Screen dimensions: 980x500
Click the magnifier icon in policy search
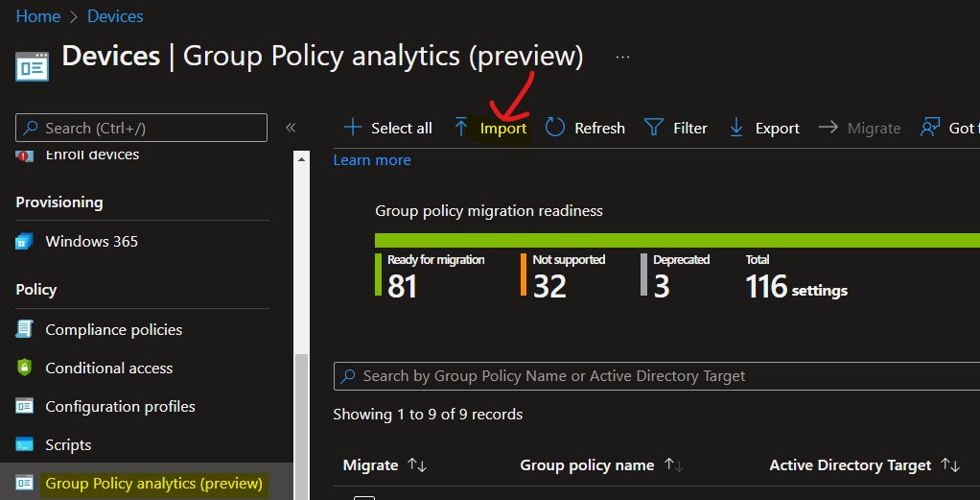click(x=347, y=376)
